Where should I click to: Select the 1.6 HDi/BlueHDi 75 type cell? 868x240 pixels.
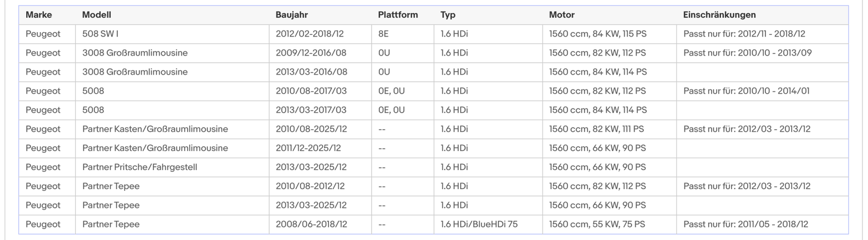coord(479,224)
